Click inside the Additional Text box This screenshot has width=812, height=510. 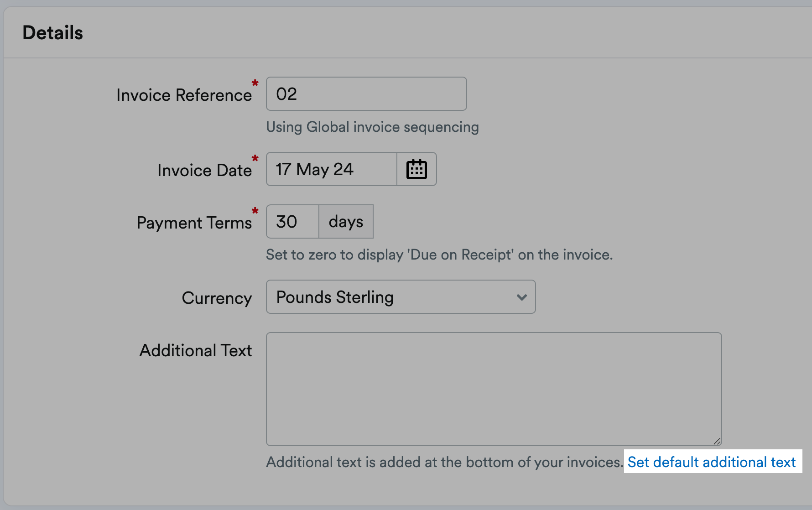click(493, 388)
